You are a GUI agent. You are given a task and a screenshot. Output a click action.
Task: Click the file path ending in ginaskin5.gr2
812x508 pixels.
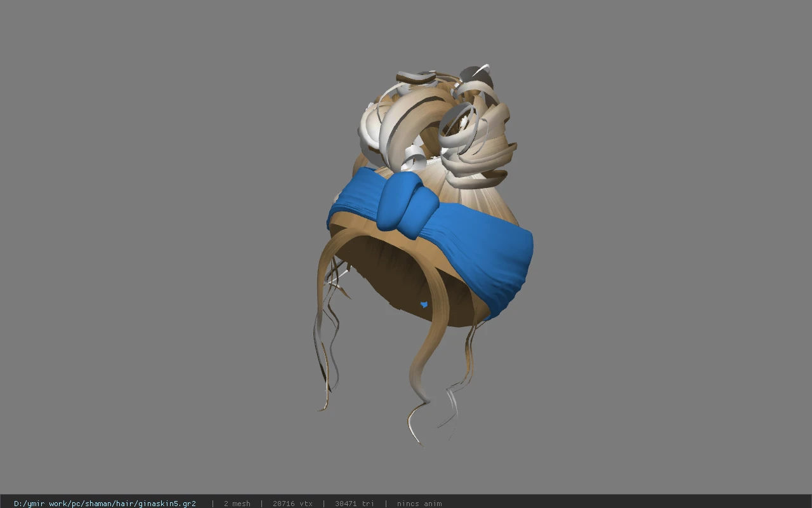point(105,504)
